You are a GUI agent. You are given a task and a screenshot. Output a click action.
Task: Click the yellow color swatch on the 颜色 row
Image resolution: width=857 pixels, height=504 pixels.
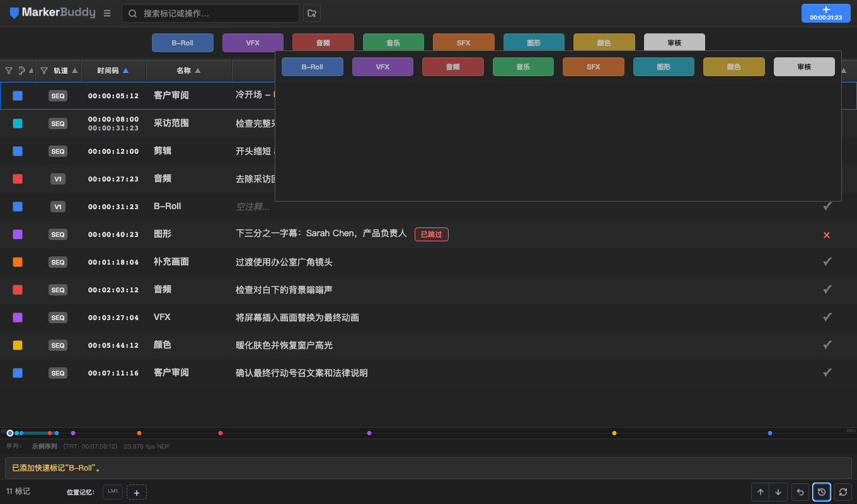(x=18, y=345)
